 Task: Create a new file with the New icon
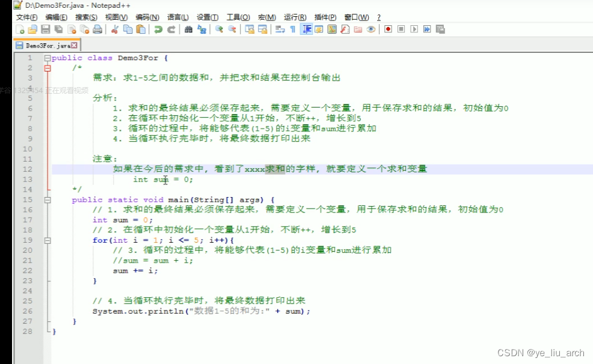coord(20,29)
